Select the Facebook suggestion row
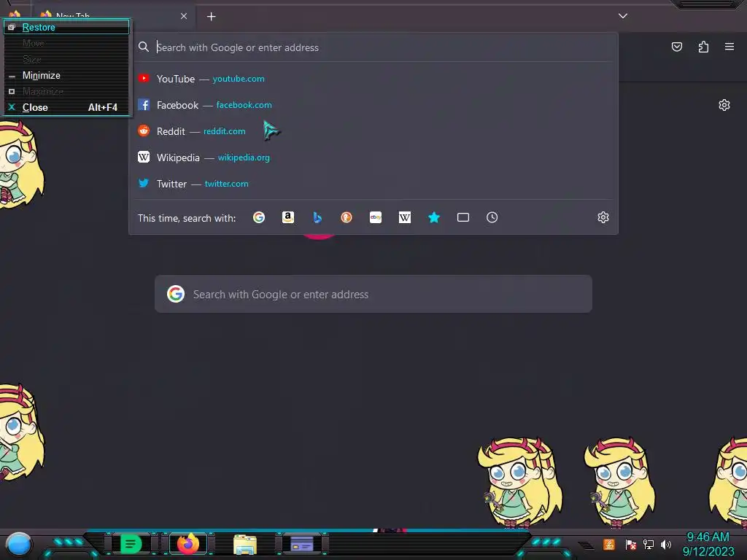Viewport: 747px width, 560px height. 374,105
